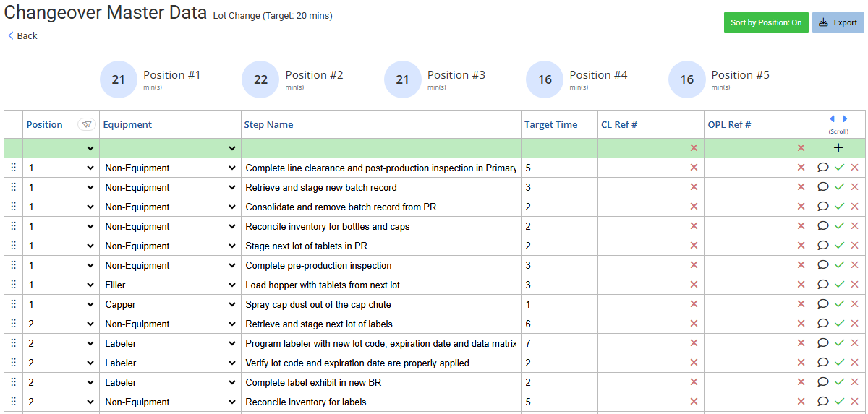
Task: Click the Step Name column header
Action: pos(268,124)
